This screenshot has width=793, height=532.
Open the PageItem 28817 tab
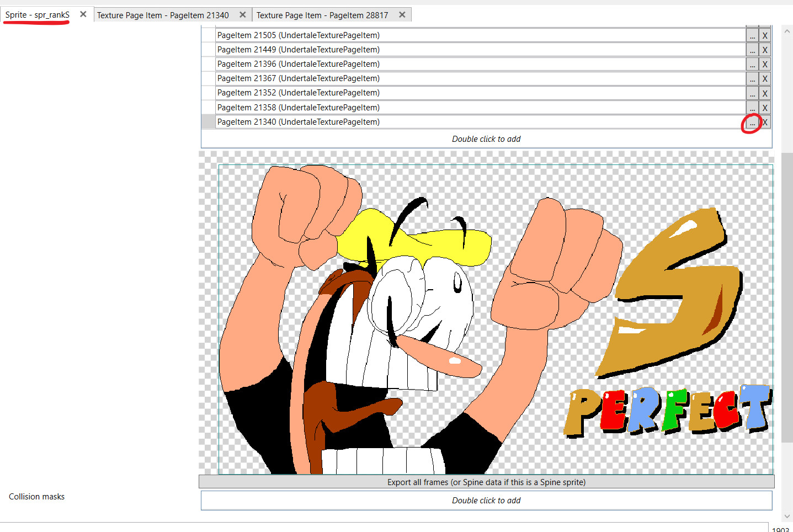(322, 15)
